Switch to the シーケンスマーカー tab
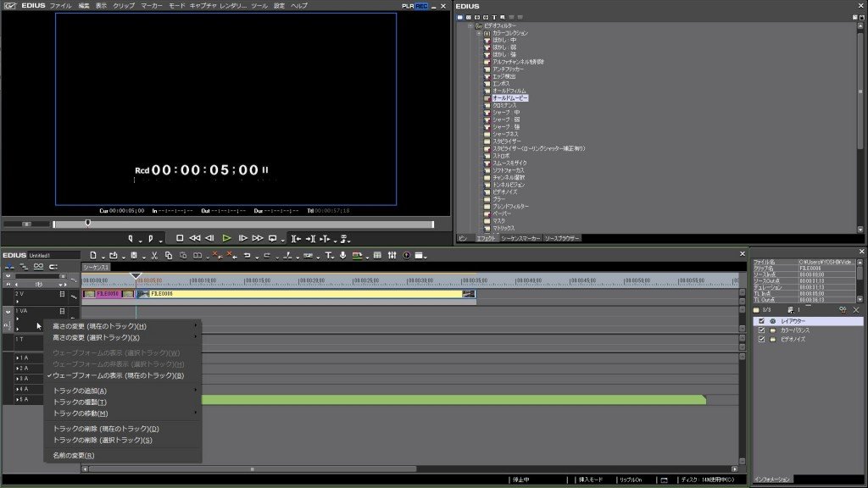This screenshot has height=488, width=868. 520,238
